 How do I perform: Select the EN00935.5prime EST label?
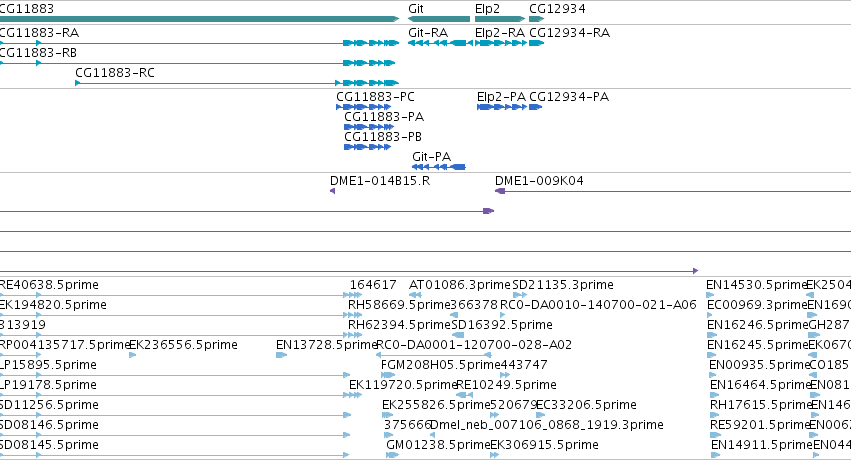pyautogui.click(x=759, y=365)
